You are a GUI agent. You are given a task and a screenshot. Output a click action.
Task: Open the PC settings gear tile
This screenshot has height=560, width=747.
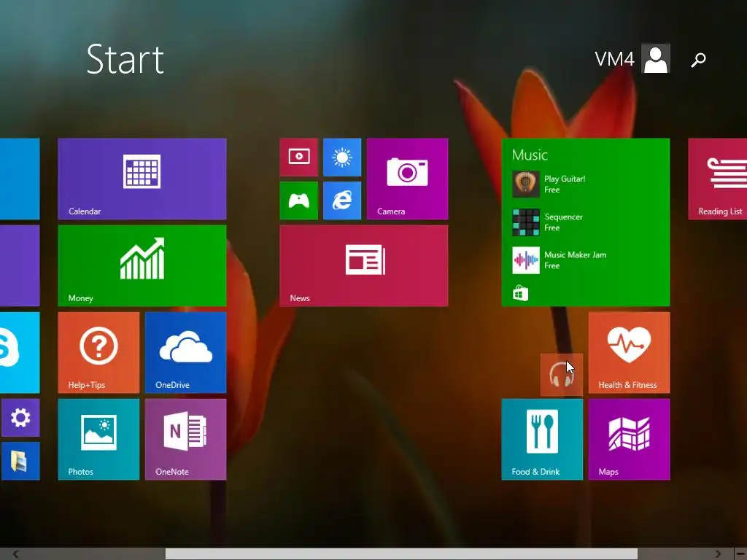click(x=20, y=418)
